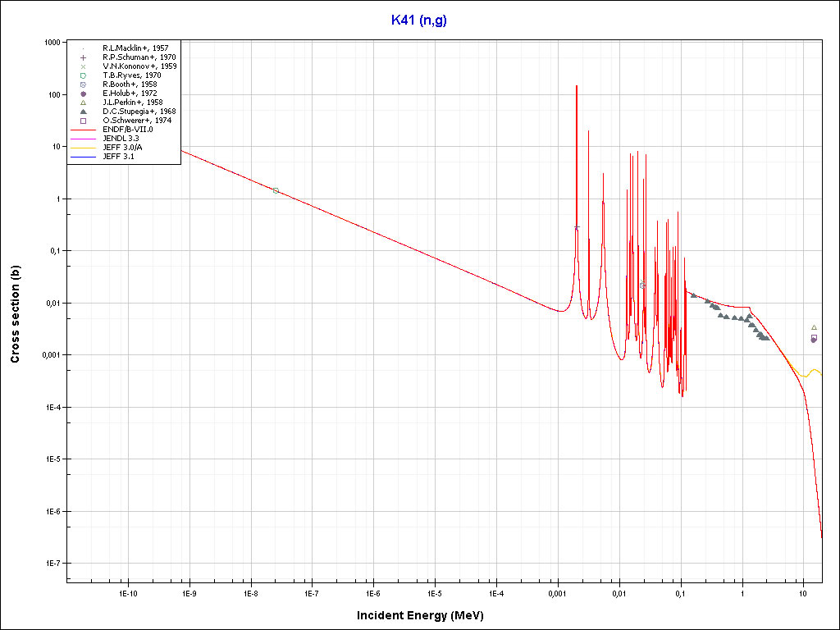Click the K41 (n,g) plot title
The width and height of the screenshot is (840, 630).
pyautogui.click(x=419, y=21)
